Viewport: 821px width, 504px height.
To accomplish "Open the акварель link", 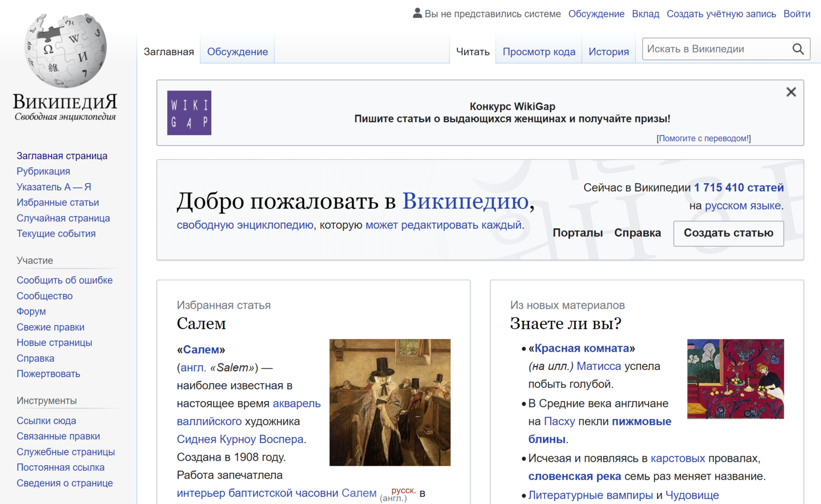I will click(x=297, y=404).
